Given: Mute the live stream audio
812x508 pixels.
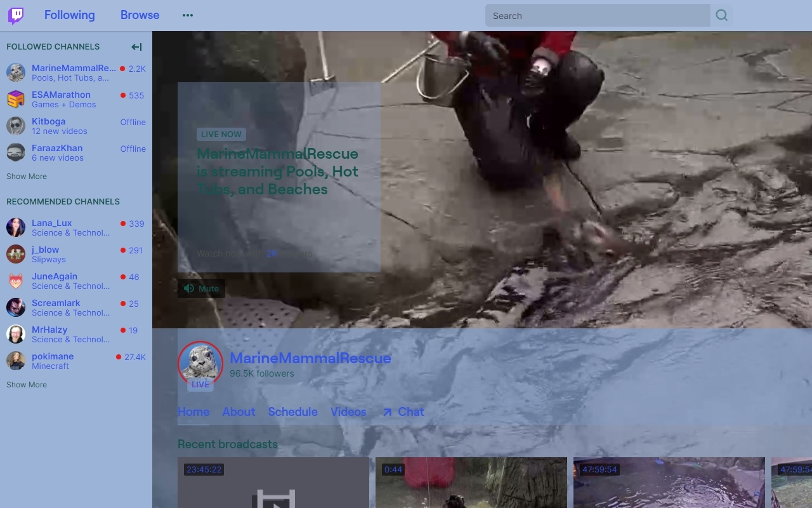Looking at the screenshot, I should (x=201, y=288).
